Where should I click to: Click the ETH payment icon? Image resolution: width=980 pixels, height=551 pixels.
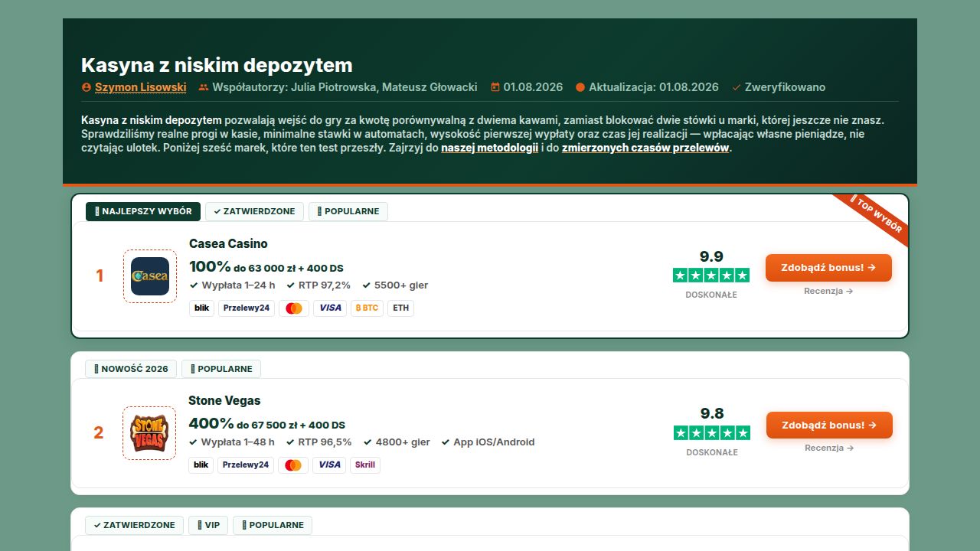[400, 308]
